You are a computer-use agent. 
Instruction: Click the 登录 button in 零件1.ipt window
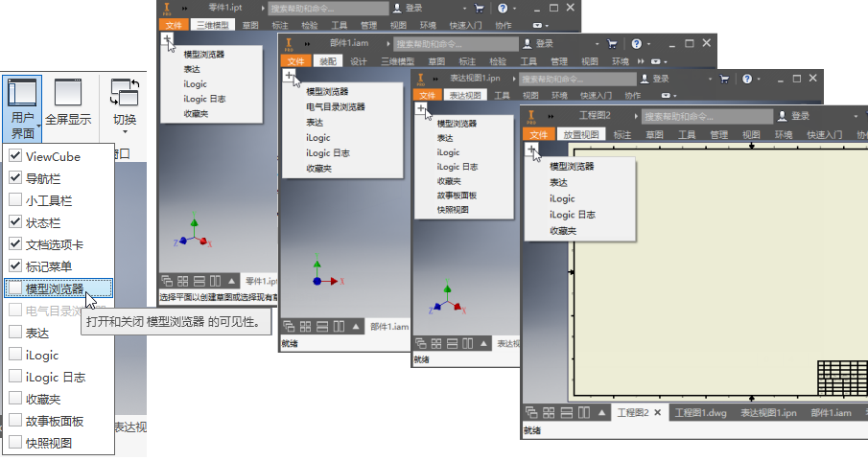408,8
